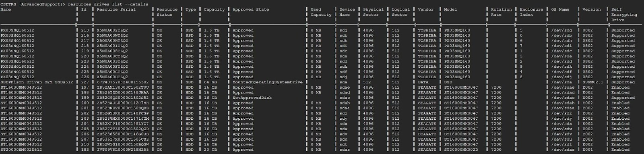Select the 'MountedOperatingSystemDrive' state text
644x154 pixels.
coord(267,82)
